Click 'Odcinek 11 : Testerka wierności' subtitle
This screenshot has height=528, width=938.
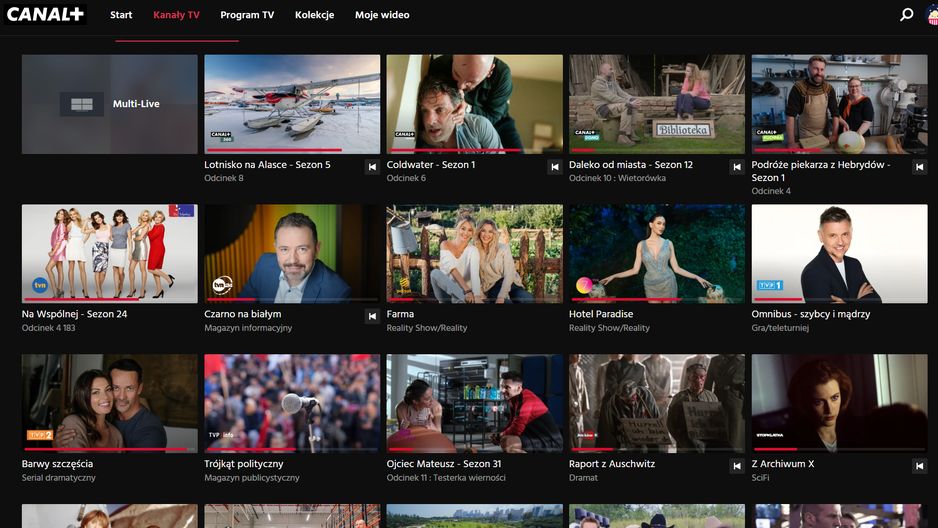446,478
